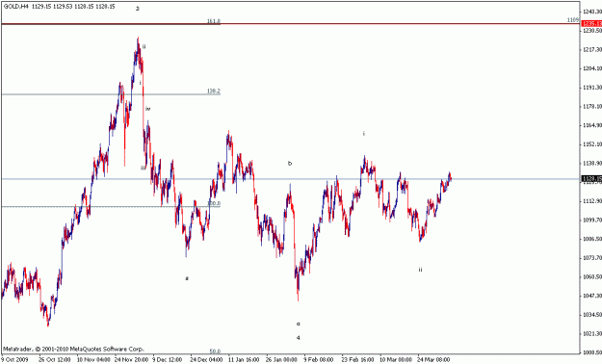Select the gray 138.2 horizontal level line

111,94
